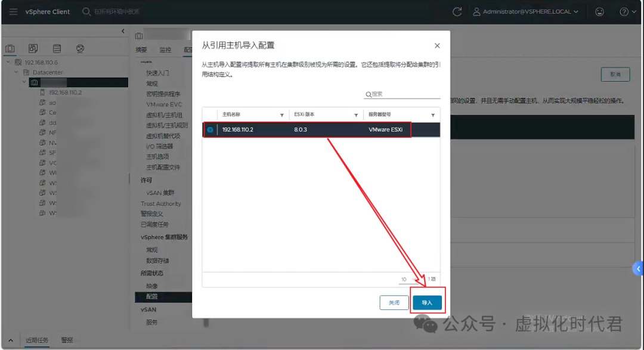The width and height of the screenshot is (644, 350).
Task: Switch to the 警报 tab at bottom
Action: pos(67,340)
